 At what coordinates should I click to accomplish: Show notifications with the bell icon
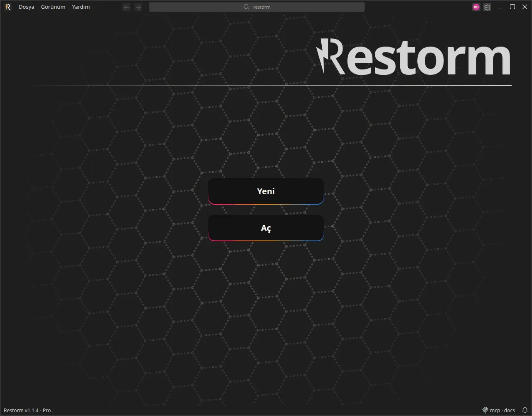coord(525,411)
